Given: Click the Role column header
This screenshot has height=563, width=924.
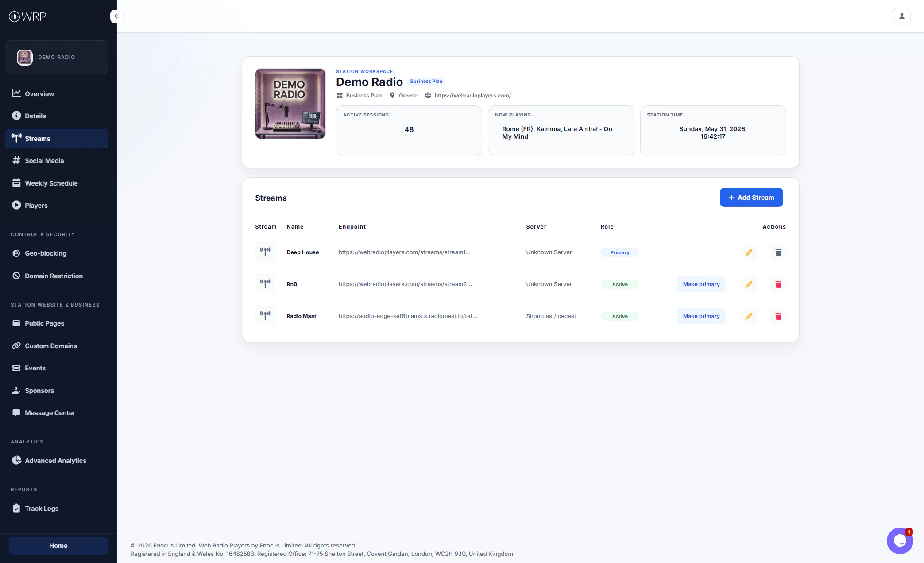Looking at the screenshot, I should pos(607,227).
